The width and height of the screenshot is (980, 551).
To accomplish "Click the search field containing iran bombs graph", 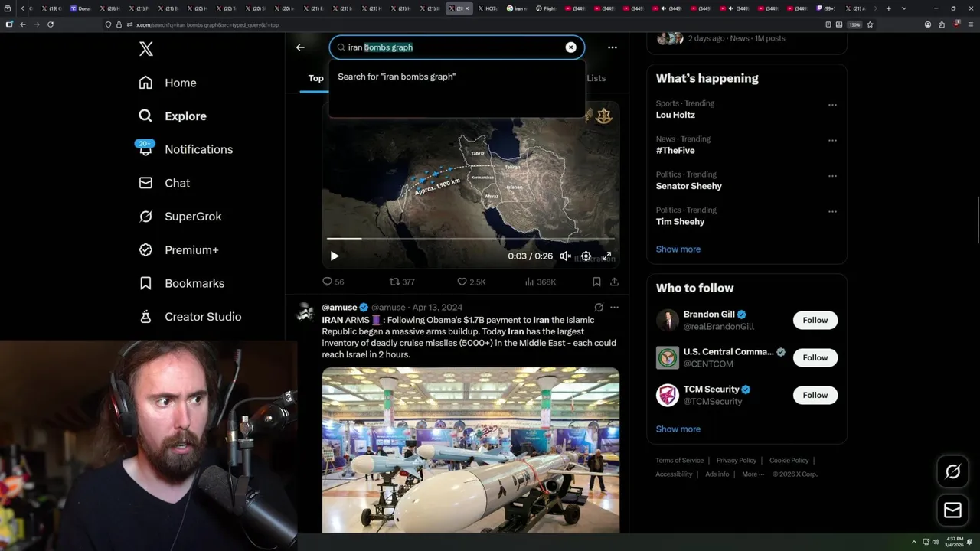I will [456, 47].
